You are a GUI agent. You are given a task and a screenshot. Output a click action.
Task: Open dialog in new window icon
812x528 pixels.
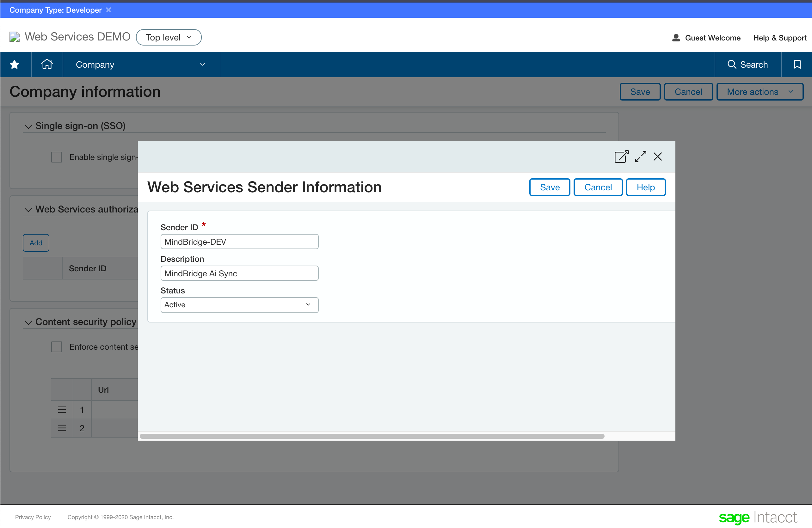point(622,157)
